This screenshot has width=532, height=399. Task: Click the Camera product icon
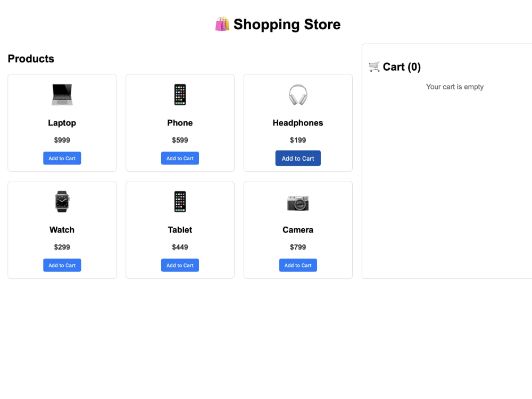click(x=298, y=203)
